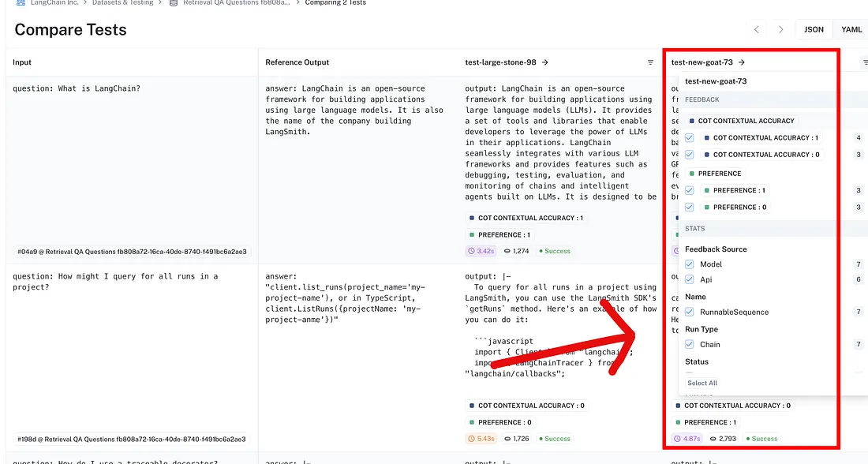Click PREFERENCE : 1 tag above 4.87s latency
This screenshot has height=464, width=868.
[705, 422]
